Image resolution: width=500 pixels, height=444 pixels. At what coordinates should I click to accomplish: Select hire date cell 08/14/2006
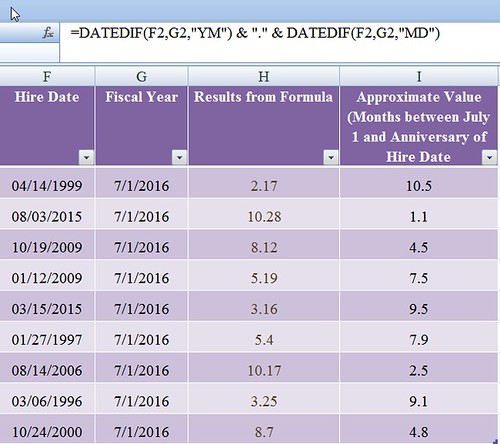47,368
